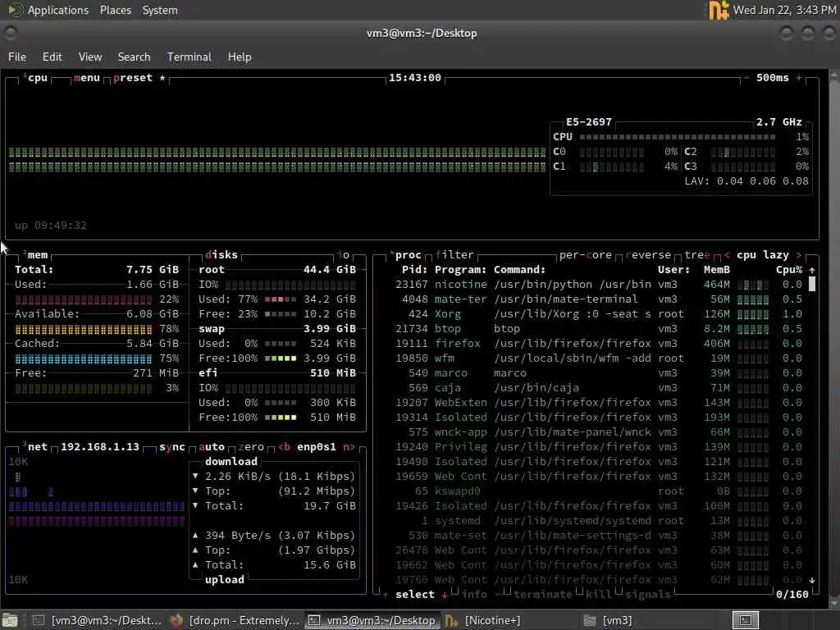Open the File menu
This screenshot has height=630, width=840.
[x=16, y=57]
